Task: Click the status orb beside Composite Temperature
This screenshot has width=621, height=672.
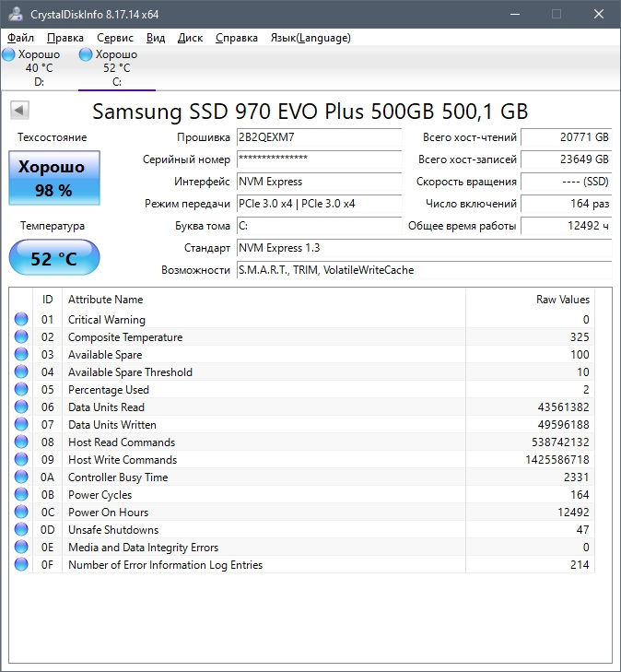Action: pos(21,337)
